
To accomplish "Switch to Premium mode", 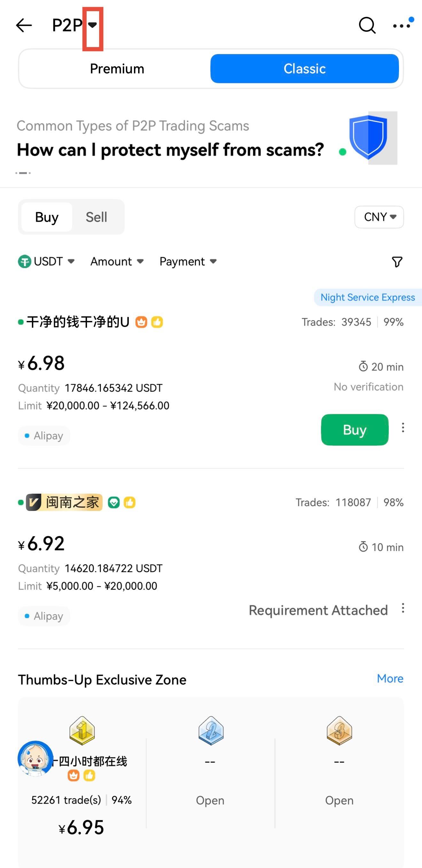I will click(x=117, y=69).
